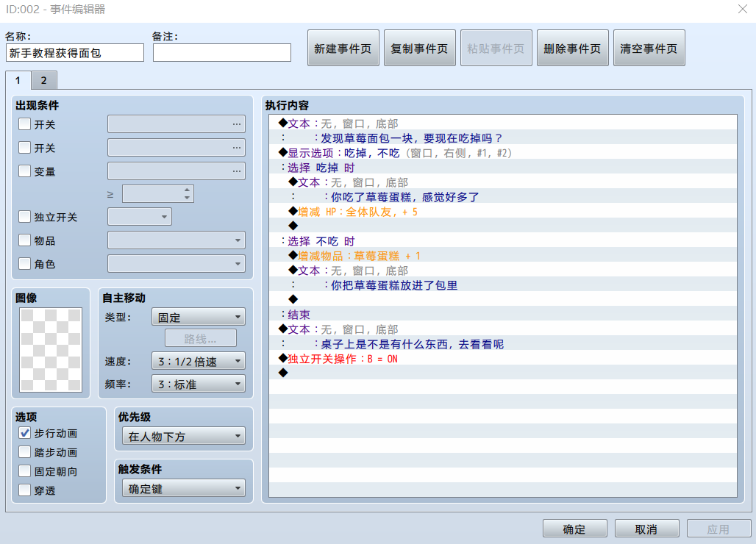Close the event editor window
Image resolution: width=756 pixels, height=544 pixels.
[x=743, y=9]
